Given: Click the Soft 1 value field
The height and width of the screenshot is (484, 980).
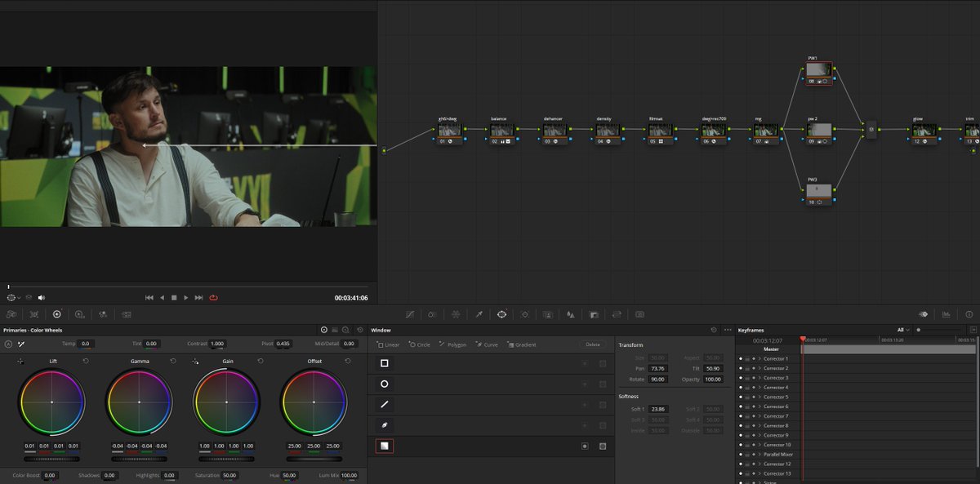Looking at the screenshot, I should point(658,409).
